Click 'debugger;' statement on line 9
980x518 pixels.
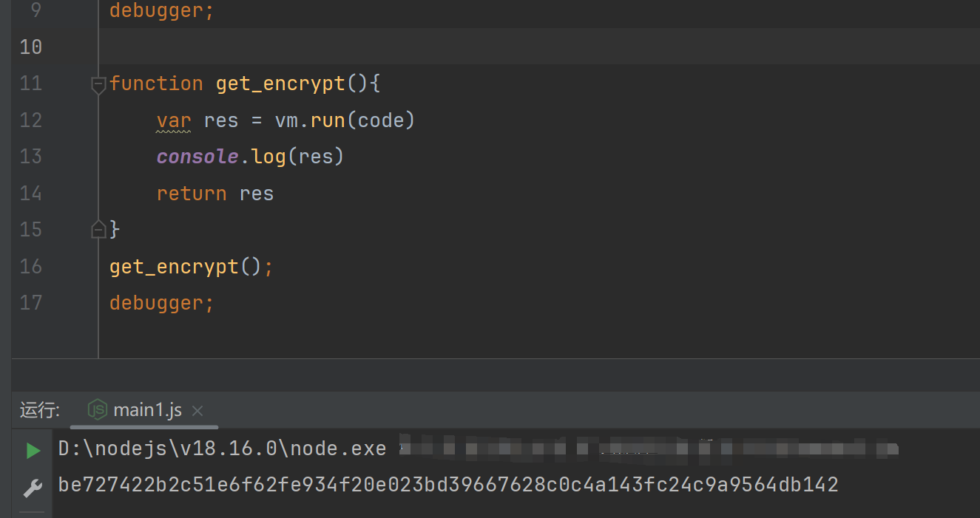point(162,11)
